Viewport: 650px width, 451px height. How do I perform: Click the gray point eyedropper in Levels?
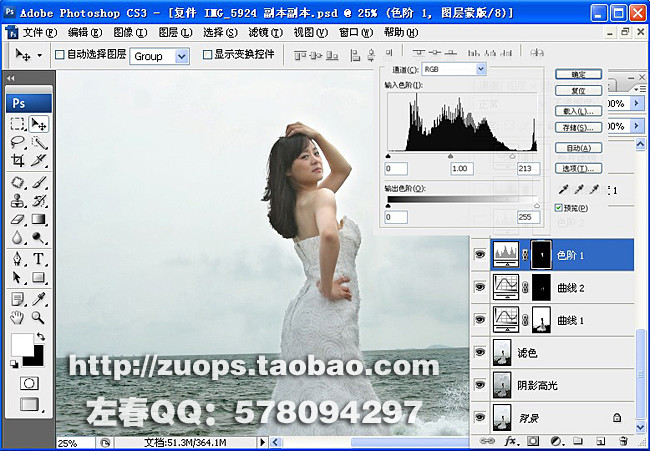579,190
